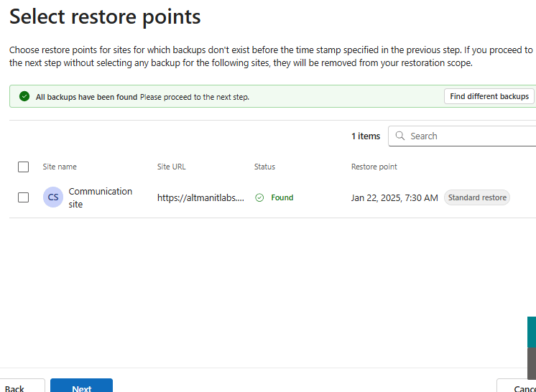
Task: Click the Found status check icon
Action: click(259, 197)
